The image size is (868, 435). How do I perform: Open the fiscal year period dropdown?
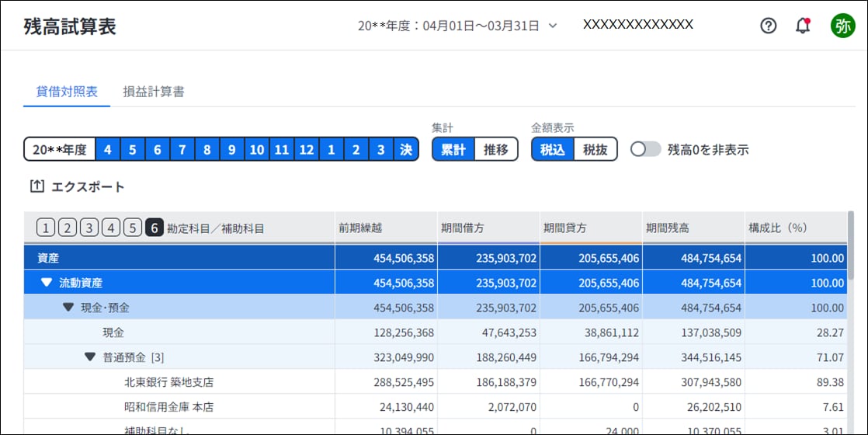tap(457, 26)
